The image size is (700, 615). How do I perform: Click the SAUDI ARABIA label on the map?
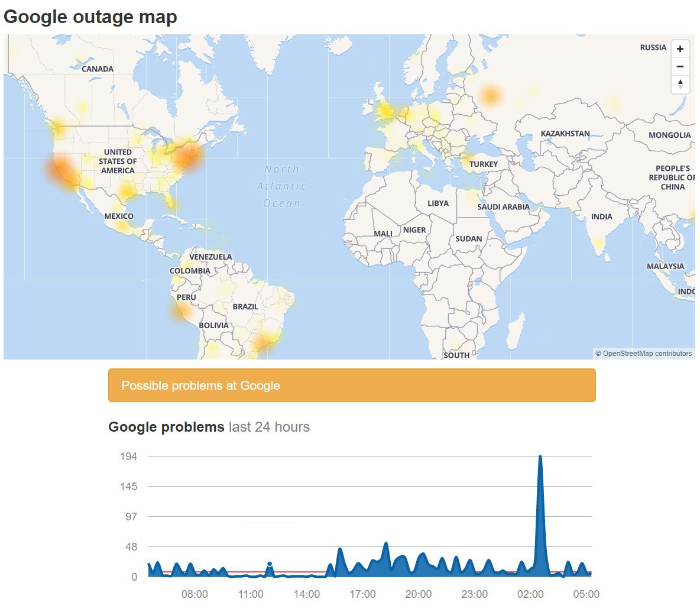pyautogui.click(x=503, y=207)
